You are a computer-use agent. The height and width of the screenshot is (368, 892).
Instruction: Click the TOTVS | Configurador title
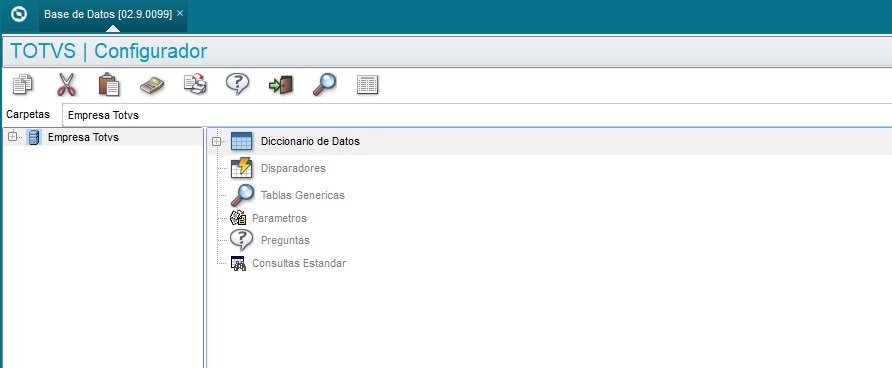click(109, 51)
